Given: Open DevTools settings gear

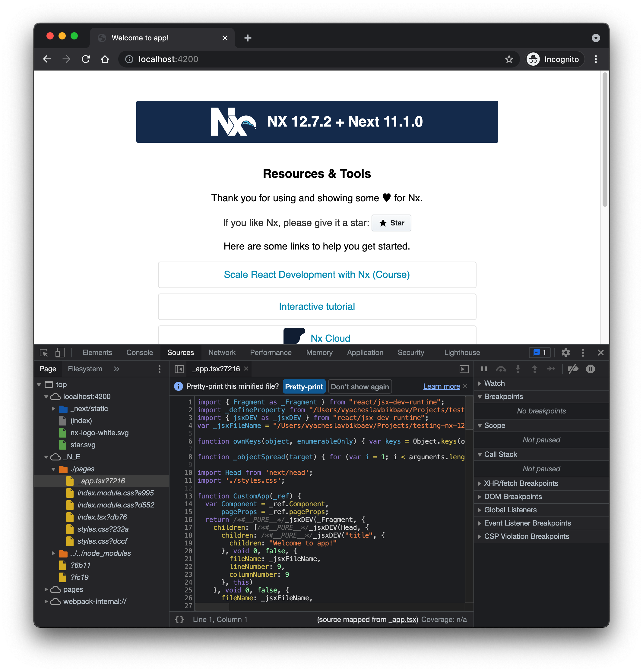Looking at the screenshot, I should (x=565, y=353).
